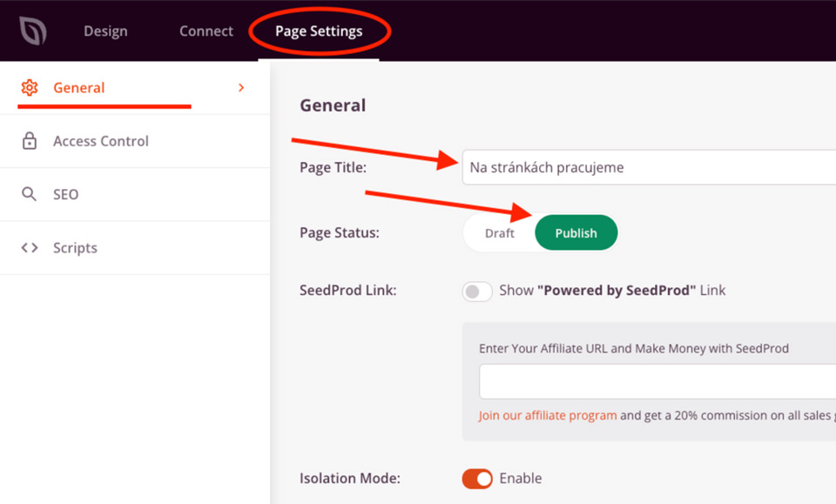Disable the Isolation Mode switch
Viewport: 836px width, 504px height.
[477, 479]
